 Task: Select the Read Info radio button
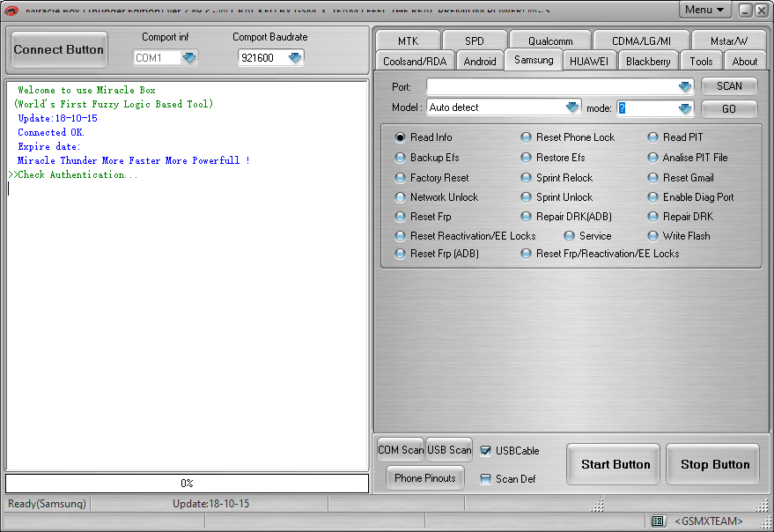coord(401,137)
